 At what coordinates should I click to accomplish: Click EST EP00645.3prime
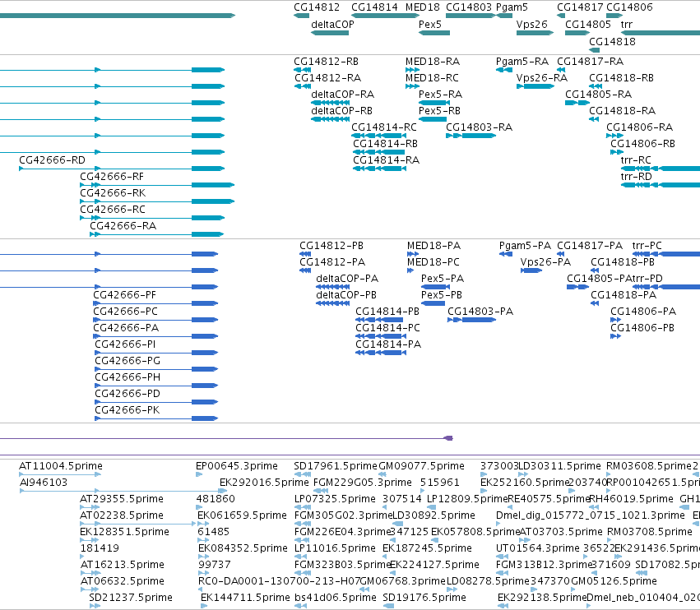(x=237, y=466)
